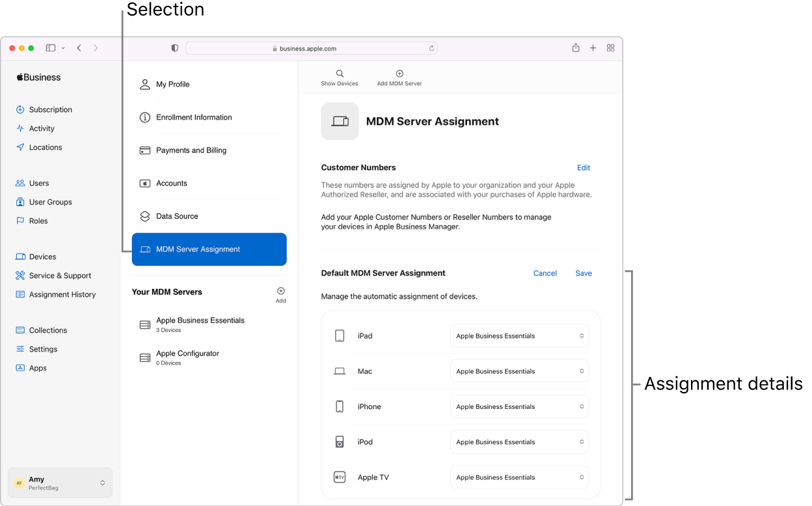Save the default MDM server assignment

point(584,274)
